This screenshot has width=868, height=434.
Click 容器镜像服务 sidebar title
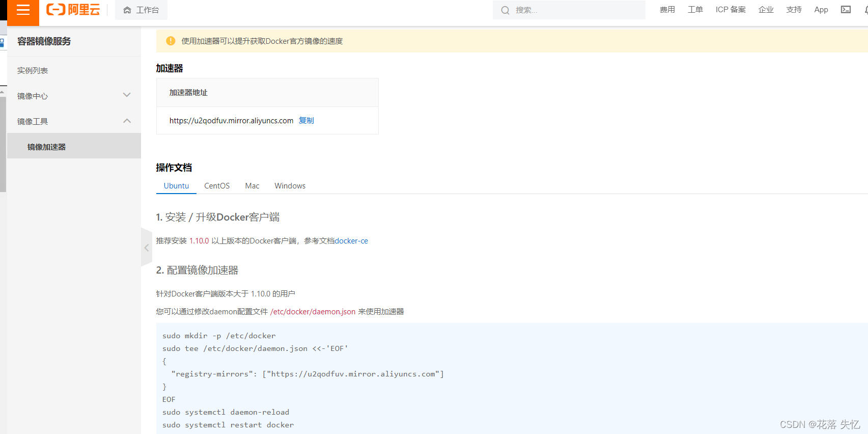pos(44,41)
